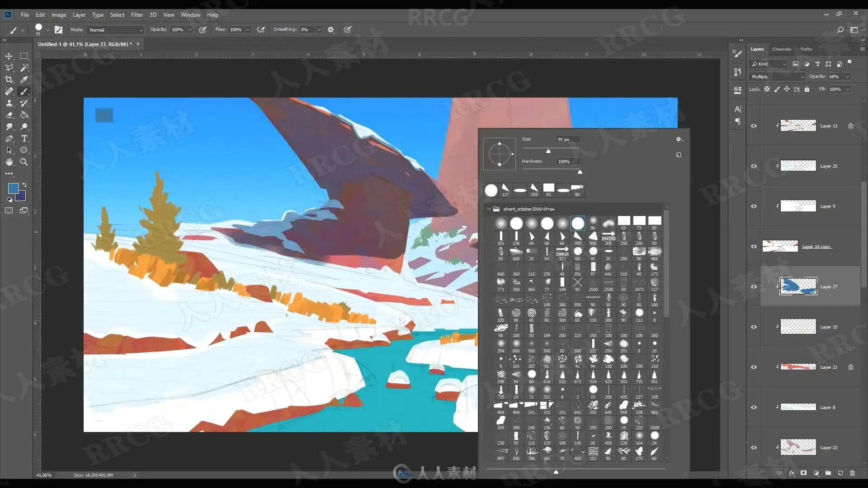
Task: Toggle pressure for opacity
Action: click(203, 30)
